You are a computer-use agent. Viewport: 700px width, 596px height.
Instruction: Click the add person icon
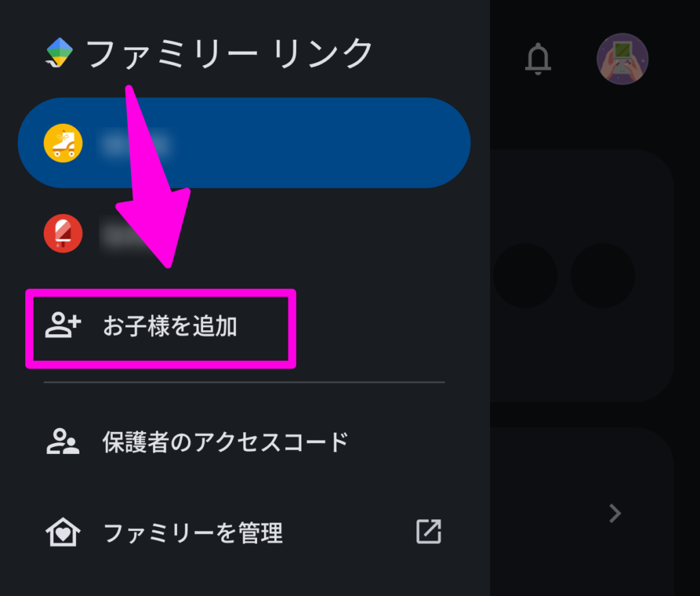63,325
